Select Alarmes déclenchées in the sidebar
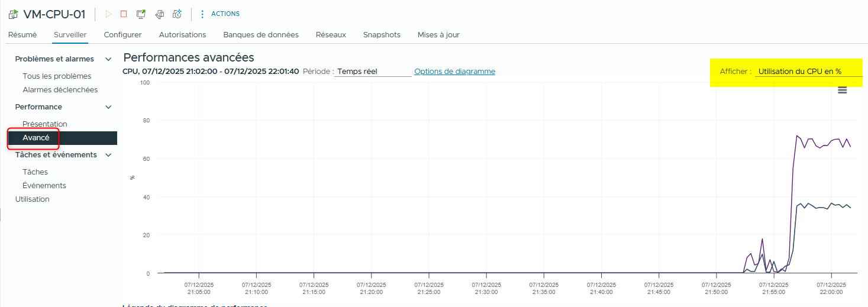Image resolution: width=868 pixels, height=307 pixels. (x=60, y=90)
